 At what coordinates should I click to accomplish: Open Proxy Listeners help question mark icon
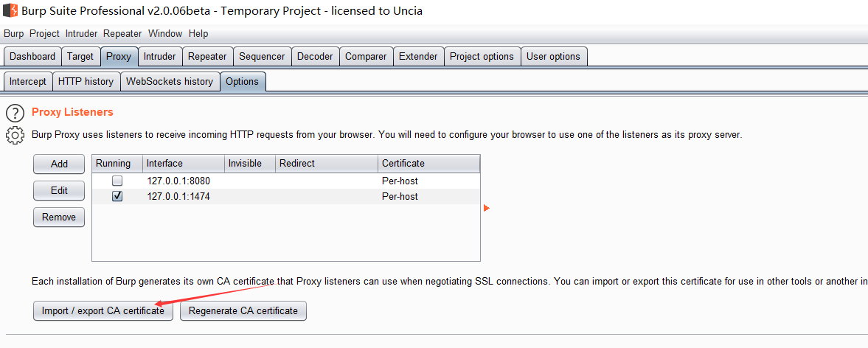(x=15, y=113)
